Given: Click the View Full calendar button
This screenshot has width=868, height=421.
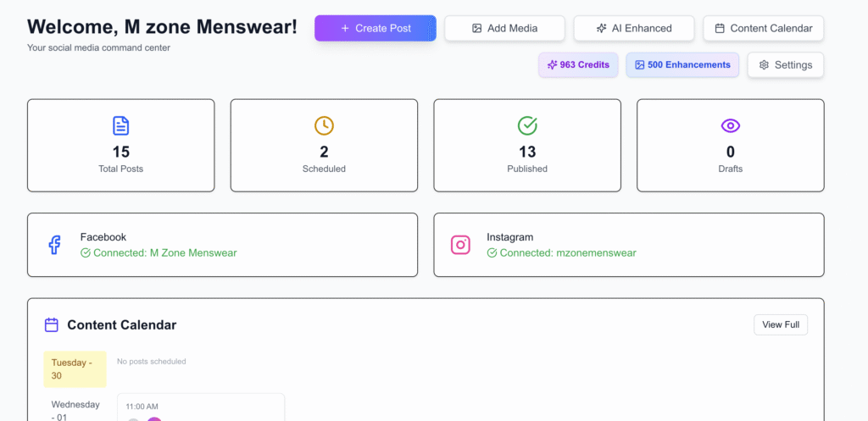Looking at the screenshot, I should [780, 324].
